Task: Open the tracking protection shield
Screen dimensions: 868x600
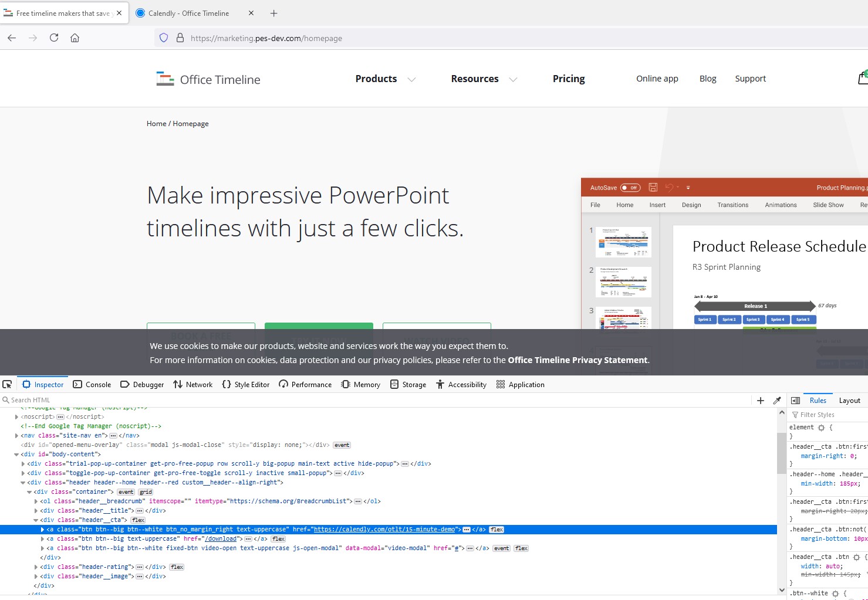Action: pyautogui.click(x=163, y=38)
